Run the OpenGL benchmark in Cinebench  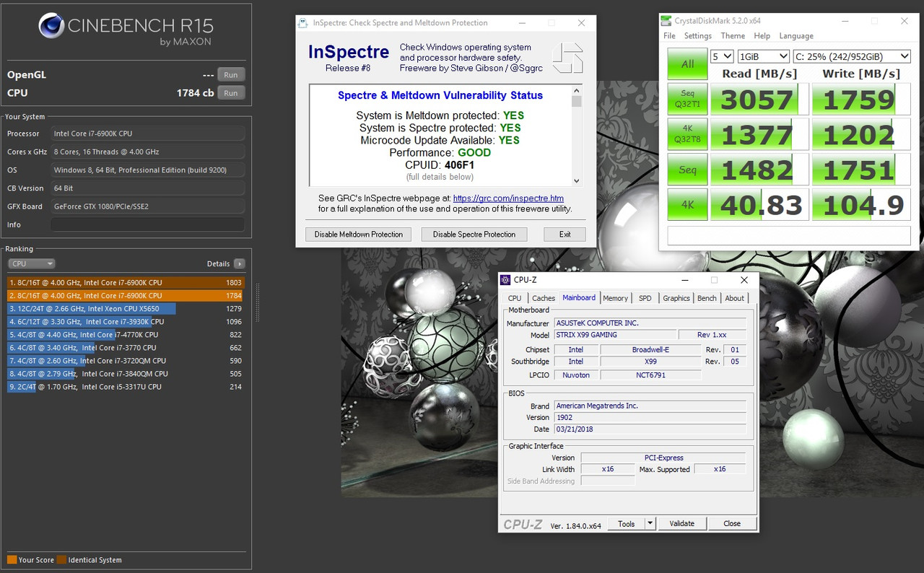click(231, 74)
